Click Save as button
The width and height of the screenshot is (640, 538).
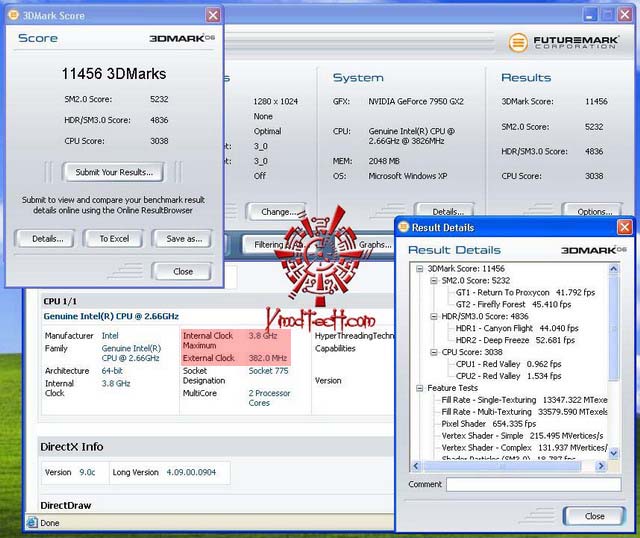(x=182, y=239)
